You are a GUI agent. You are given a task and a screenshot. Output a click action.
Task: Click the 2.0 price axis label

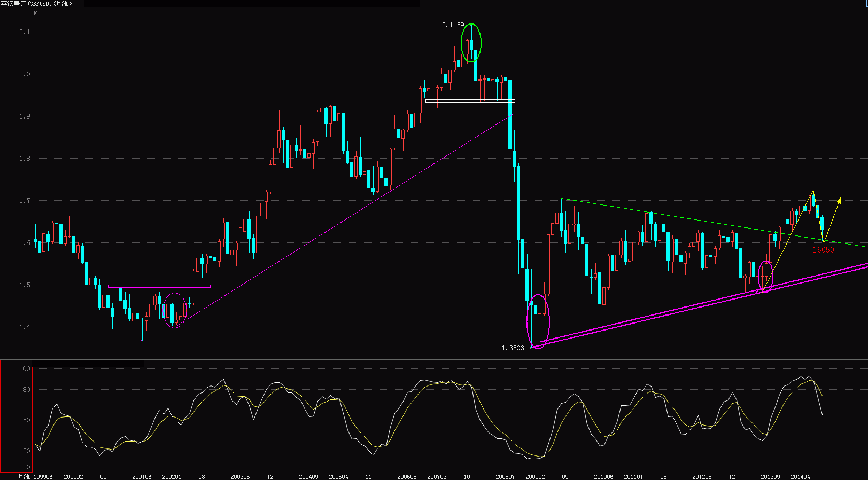[25, 74]
